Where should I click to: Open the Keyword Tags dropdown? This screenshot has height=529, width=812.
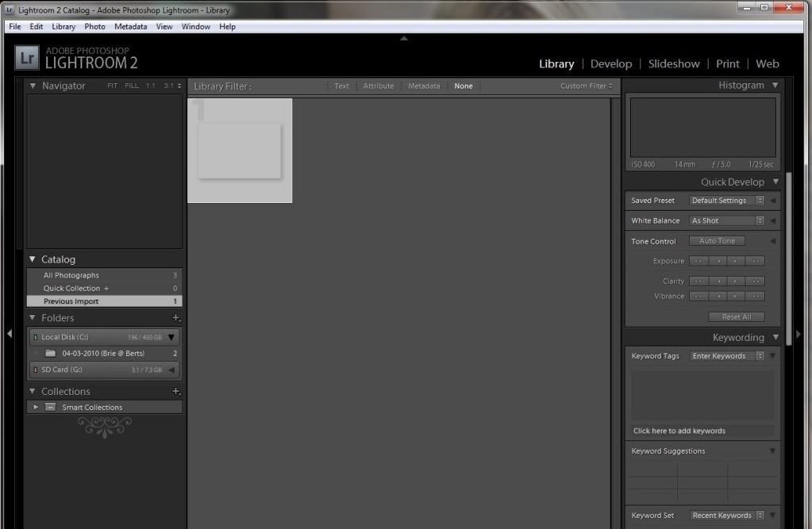(x=726, y=355)
